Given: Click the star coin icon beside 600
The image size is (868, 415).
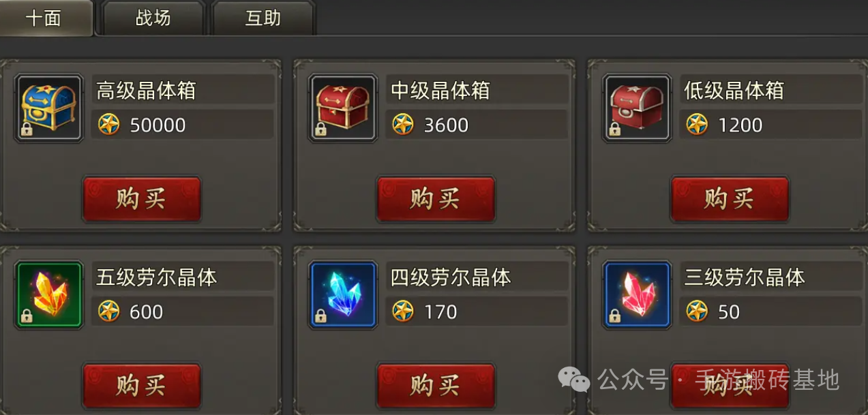Looking at the screenshot, I should [109, 311].
